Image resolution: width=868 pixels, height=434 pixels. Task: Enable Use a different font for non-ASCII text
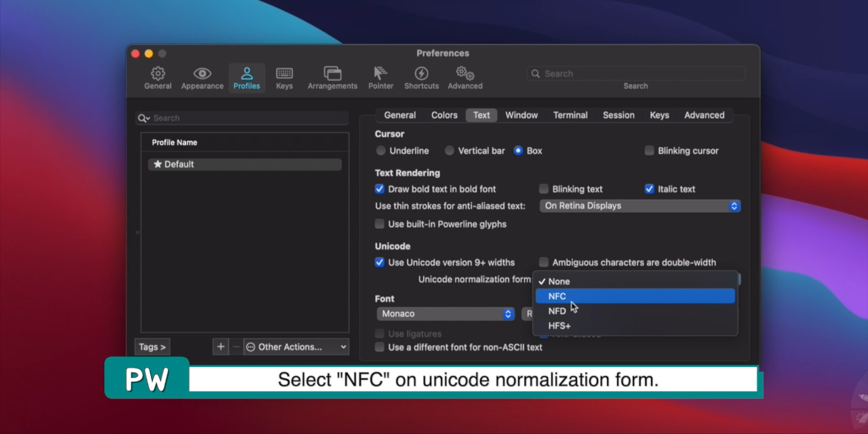pyautogui.click(x=380, y=347)
